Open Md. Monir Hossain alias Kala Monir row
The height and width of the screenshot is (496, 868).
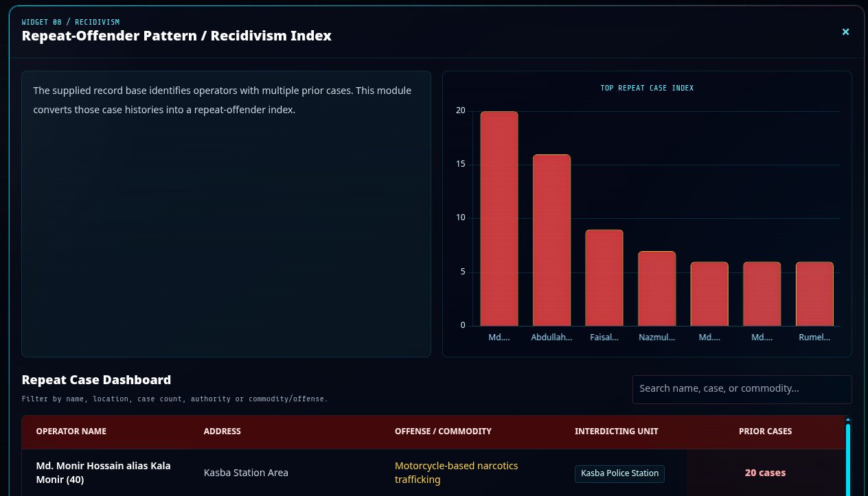coord(433,473)
